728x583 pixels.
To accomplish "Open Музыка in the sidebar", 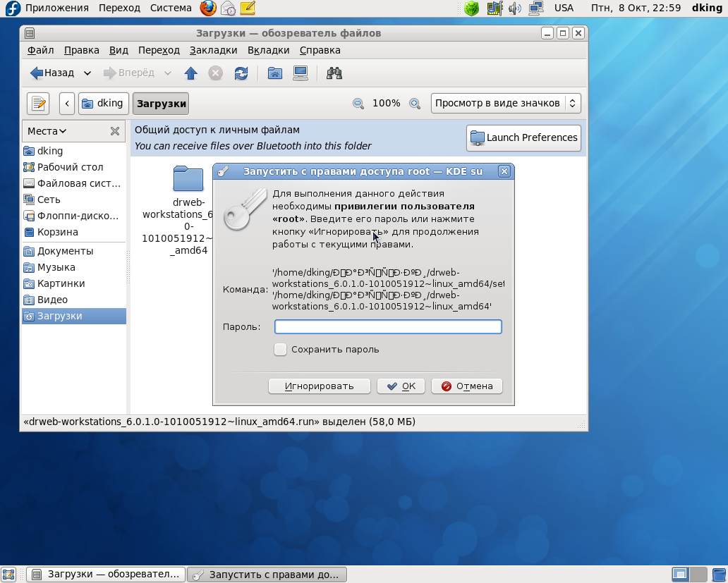I will click(74, 268).
